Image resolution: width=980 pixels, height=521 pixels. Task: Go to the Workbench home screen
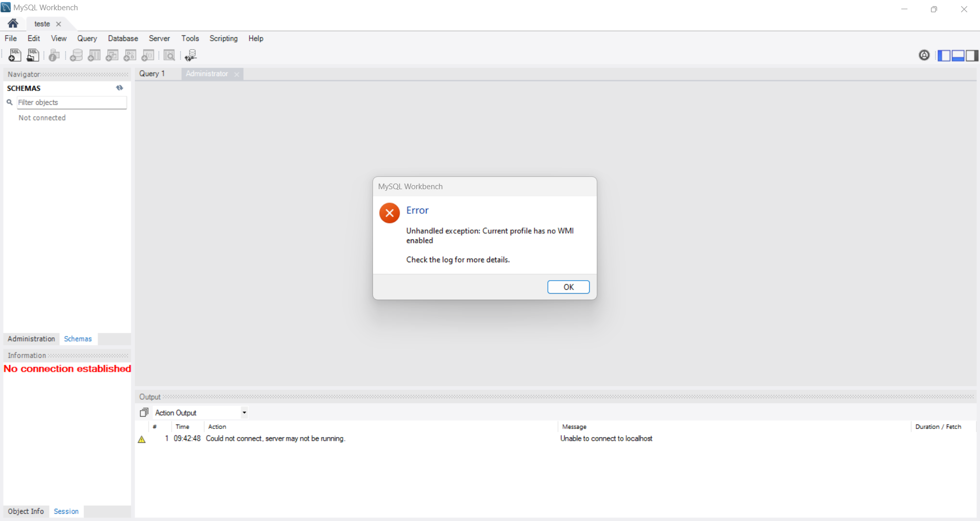13,24
